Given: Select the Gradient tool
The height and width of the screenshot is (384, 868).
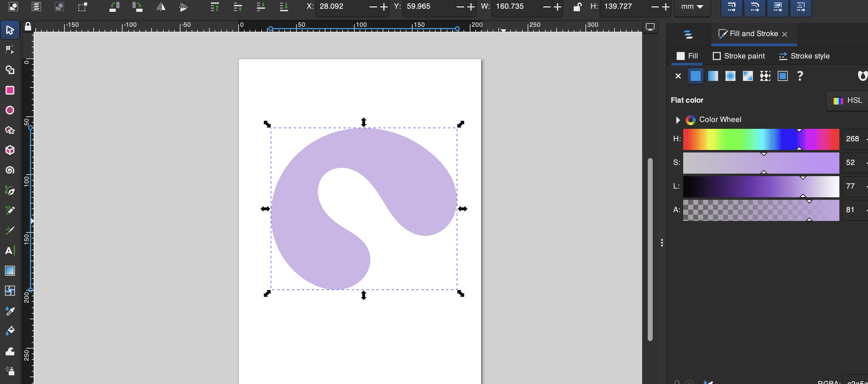Looking at the screenshot, I should tap(10, 271).
